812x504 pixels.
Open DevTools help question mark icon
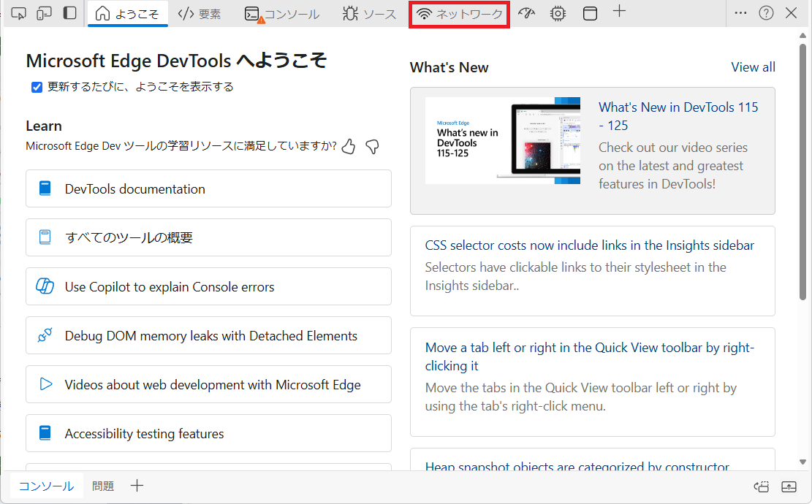click(x=766, y=13)
